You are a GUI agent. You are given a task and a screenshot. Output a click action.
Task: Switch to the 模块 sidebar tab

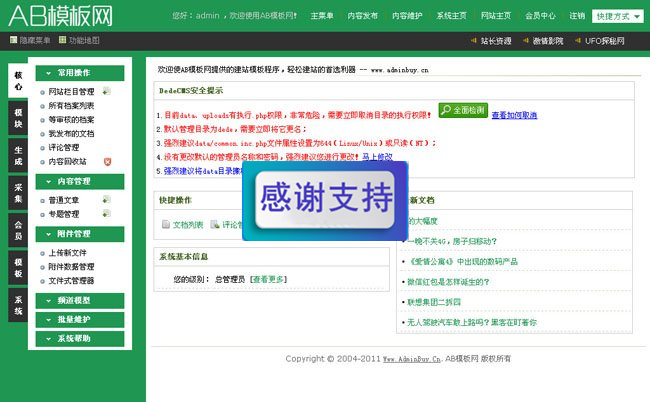point(18,118)
